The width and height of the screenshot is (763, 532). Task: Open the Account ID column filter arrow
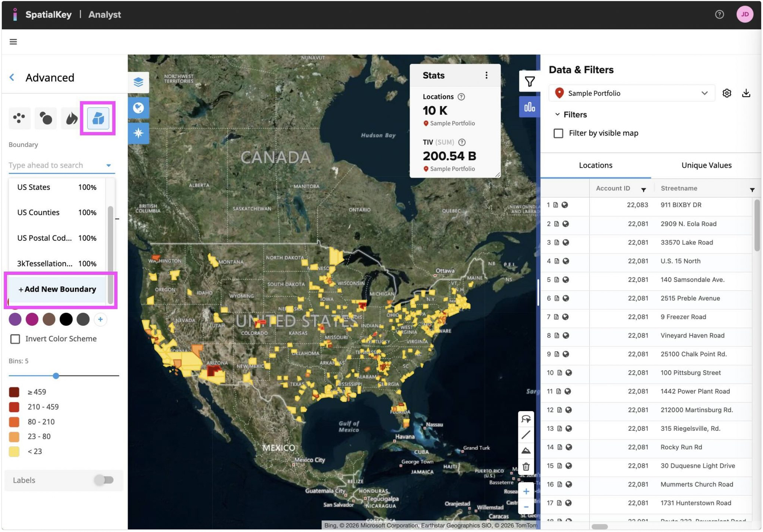click(644, 190)
